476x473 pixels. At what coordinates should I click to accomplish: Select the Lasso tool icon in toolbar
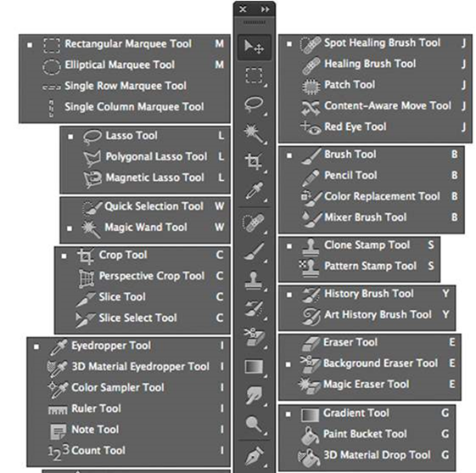(x=254, y=104)
